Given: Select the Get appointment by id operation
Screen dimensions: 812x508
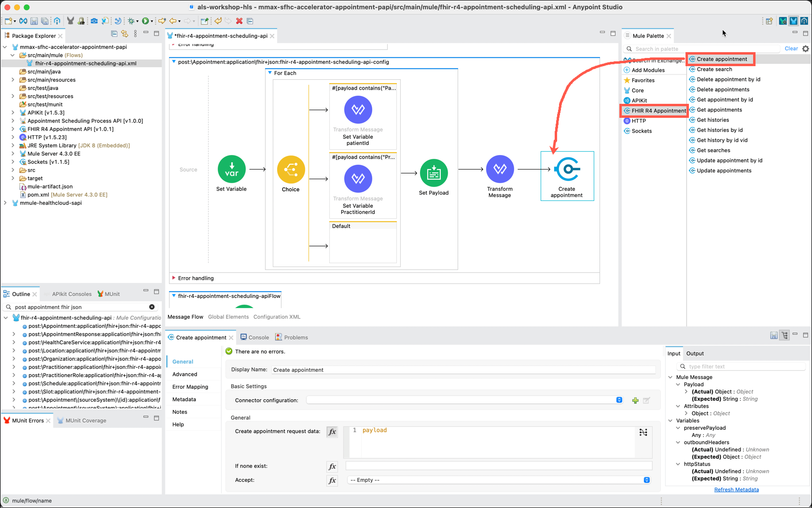Looking at the screenshot, I should (x=721, y=99).
